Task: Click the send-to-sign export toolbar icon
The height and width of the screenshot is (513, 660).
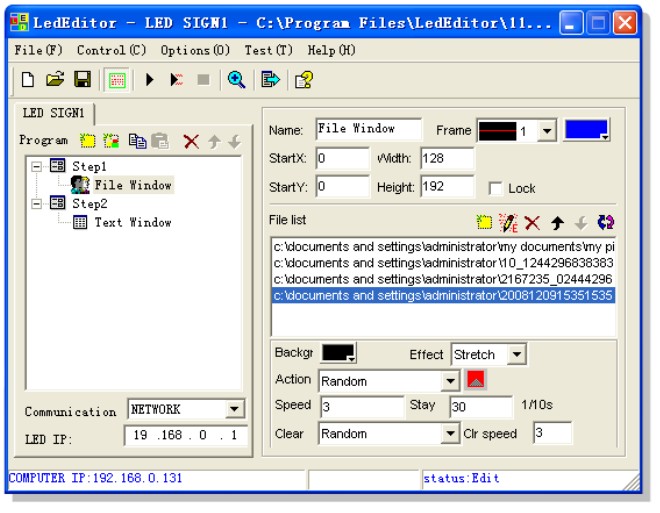Action: point(270,80)
